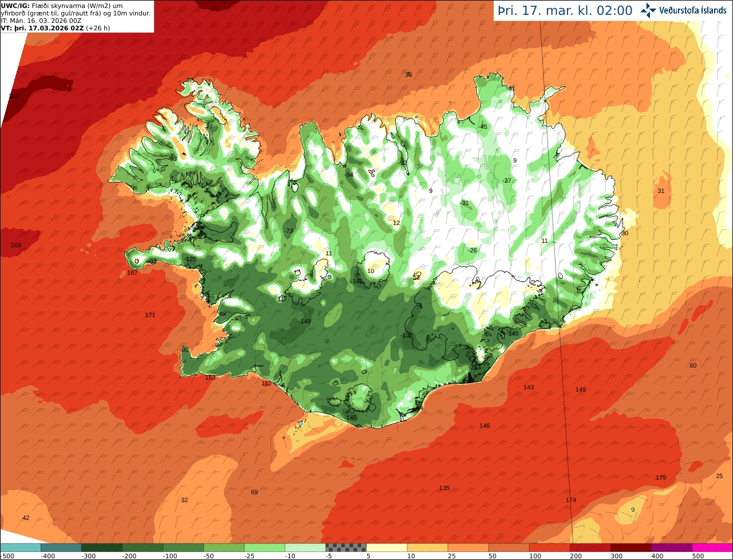Pick the light green swatch between -25 and -10
Screen dimensions: 733x560
point(264,547)
